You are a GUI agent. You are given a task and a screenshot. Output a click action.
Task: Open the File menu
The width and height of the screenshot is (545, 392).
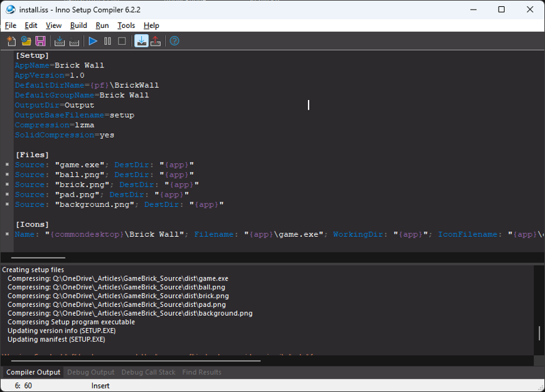(10, 25)
